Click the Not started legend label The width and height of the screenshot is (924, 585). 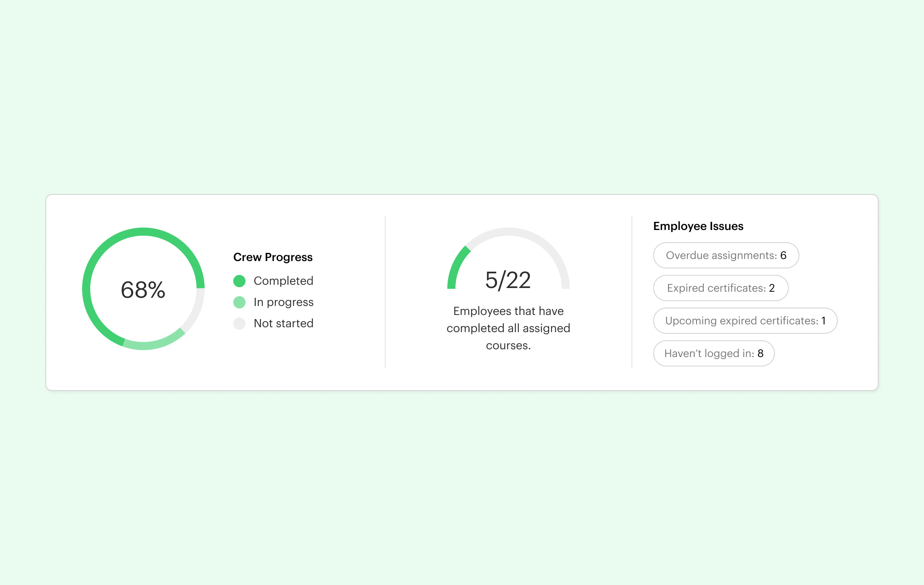click(283, 324)
